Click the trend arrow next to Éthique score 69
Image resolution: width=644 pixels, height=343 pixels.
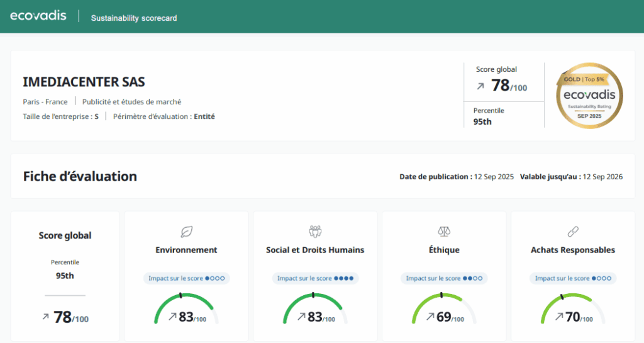coord(430,317)
